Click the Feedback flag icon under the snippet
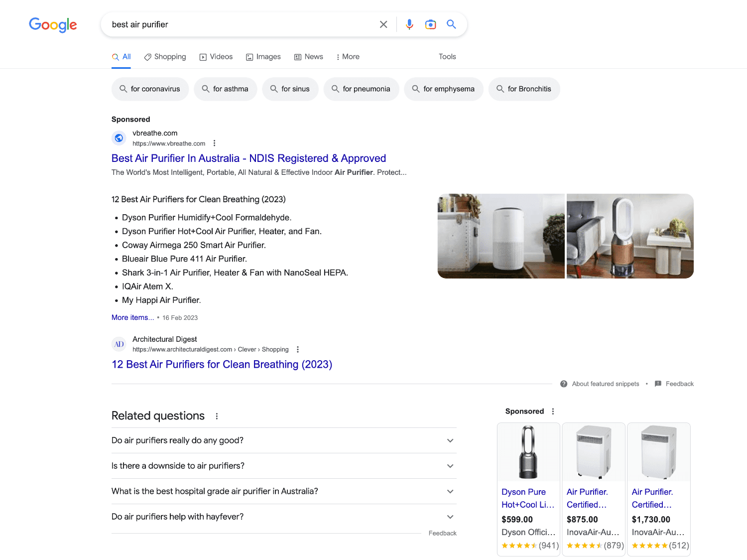This screenshot has width=747, height=560. pyautogui.click(x=658, y=384)
